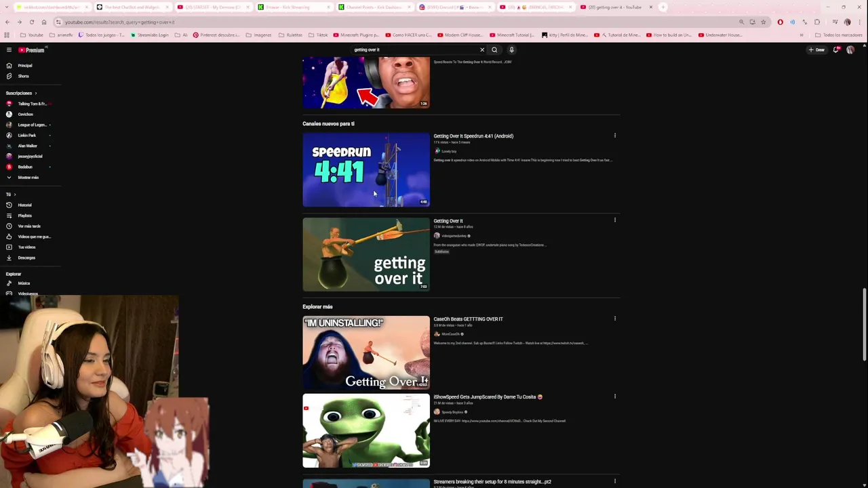
Task: Open Todos los marcadores folder
Action: point(839,35)
